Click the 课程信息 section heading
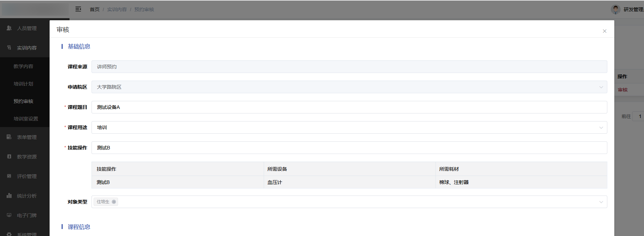 click(79, 227)
